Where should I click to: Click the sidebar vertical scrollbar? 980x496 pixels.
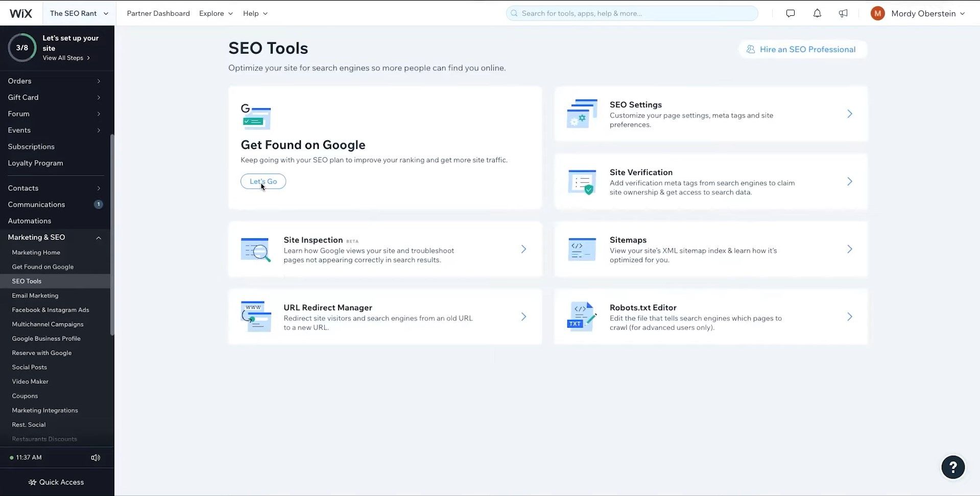pos(112,235)
